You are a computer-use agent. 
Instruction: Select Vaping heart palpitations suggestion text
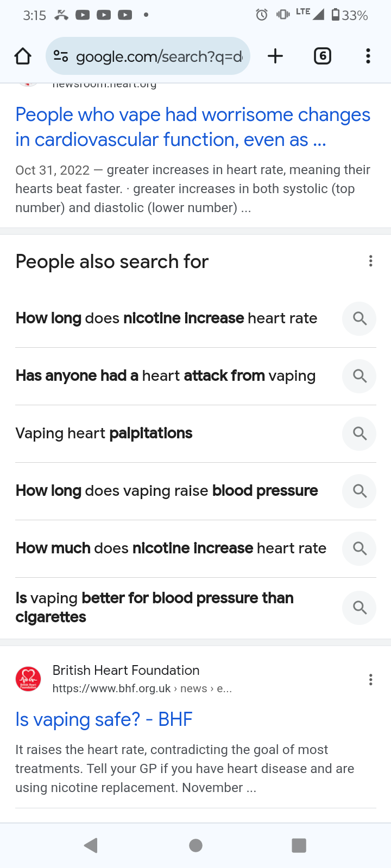click(x=104, y=433)
